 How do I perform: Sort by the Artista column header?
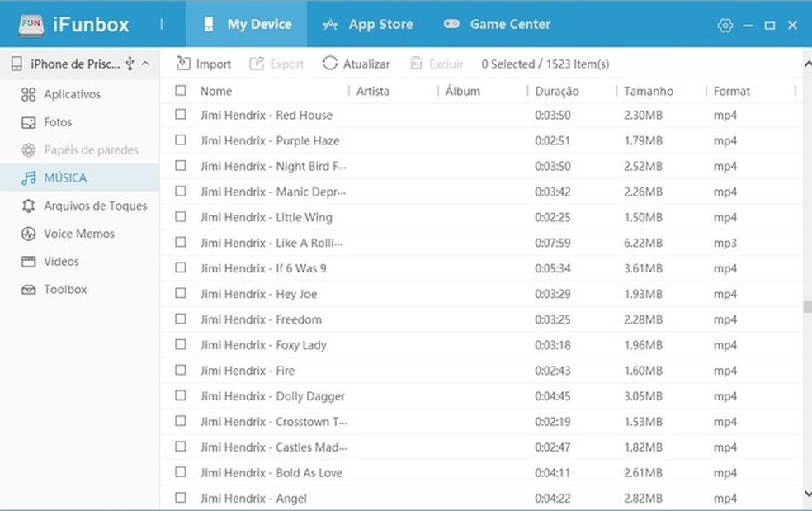click(x=373, y=91)
